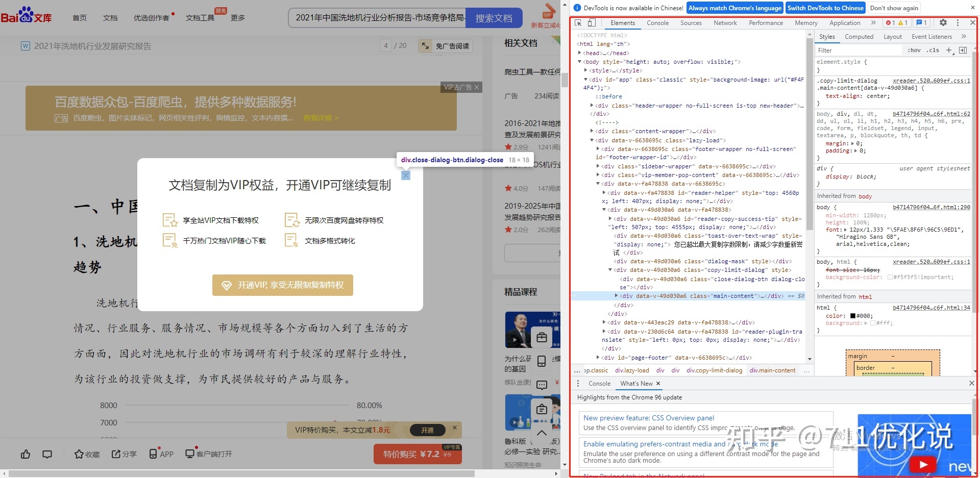Click the Wenku document search box
Image resolution: width=980 pixels, height=478 pixels.
pos(378,18)
